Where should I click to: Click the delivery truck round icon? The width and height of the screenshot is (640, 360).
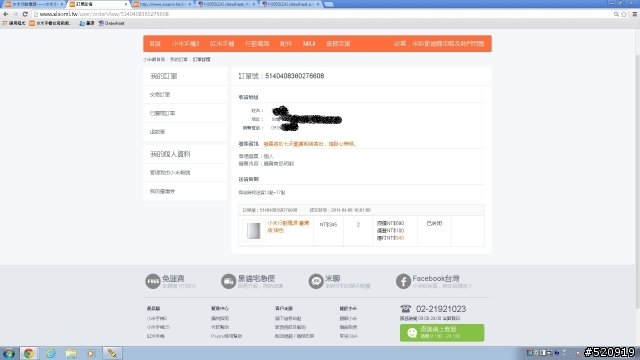pyautogui.click(x=229, y=281)
